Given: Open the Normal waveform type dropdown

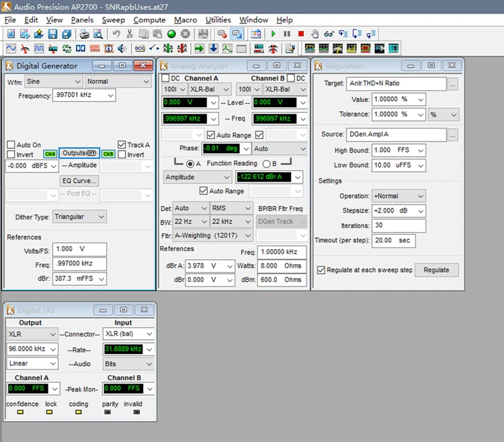Looking at the screenshot, I should [118, 81].
